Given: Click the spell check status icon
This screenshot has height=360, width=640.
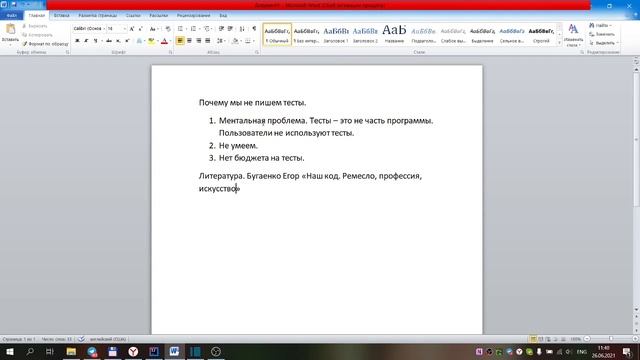Looking at the screenshot, I should click(81, 339).
